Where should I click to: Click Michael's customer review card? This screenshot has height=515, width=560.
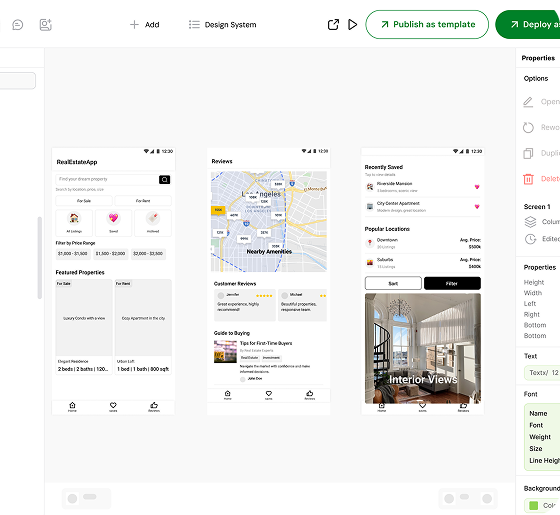(x=302, y=305)
